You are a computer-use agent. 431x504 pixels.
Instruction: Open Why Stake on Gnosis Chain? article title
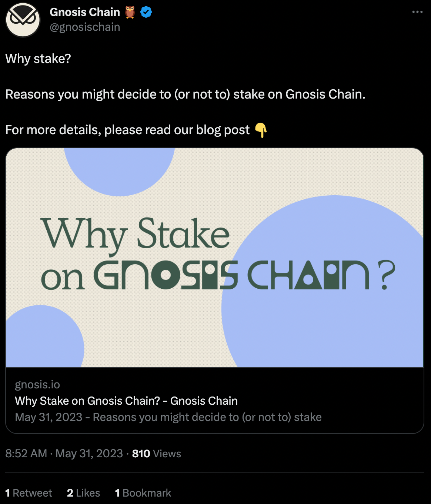pyautogui.click(x=126, y=401)
